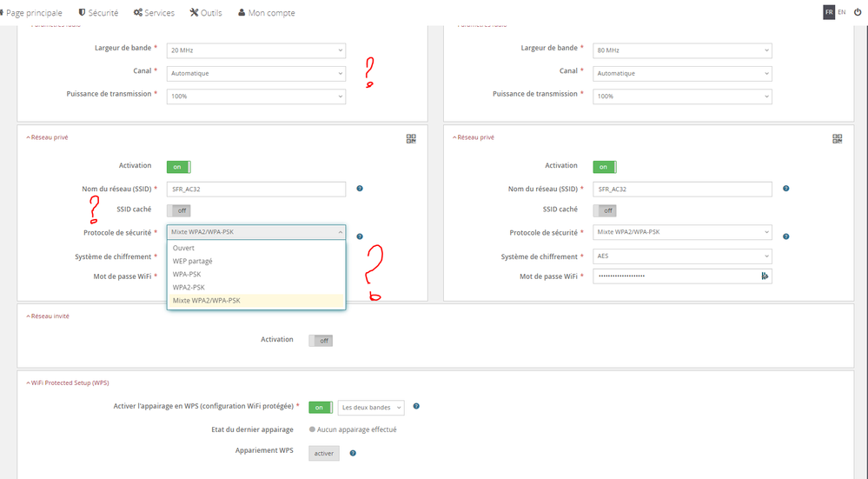This screenshot has height=479, width=868.
Task: Click the QR code icon in right Réseau privé panel
Action: tap(837, 138)
